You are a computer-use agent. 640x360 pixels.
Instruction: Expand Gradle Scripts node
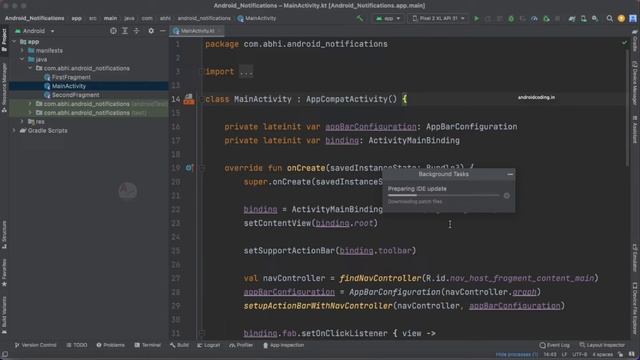(14, 131)
